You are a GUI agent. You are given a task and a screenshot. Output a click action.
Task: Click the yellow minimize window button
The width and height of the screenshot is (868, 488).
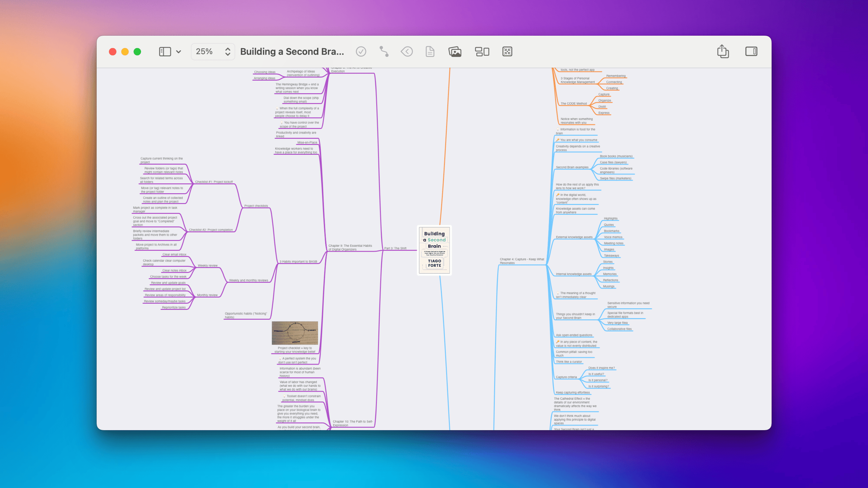tap(125, 52)
